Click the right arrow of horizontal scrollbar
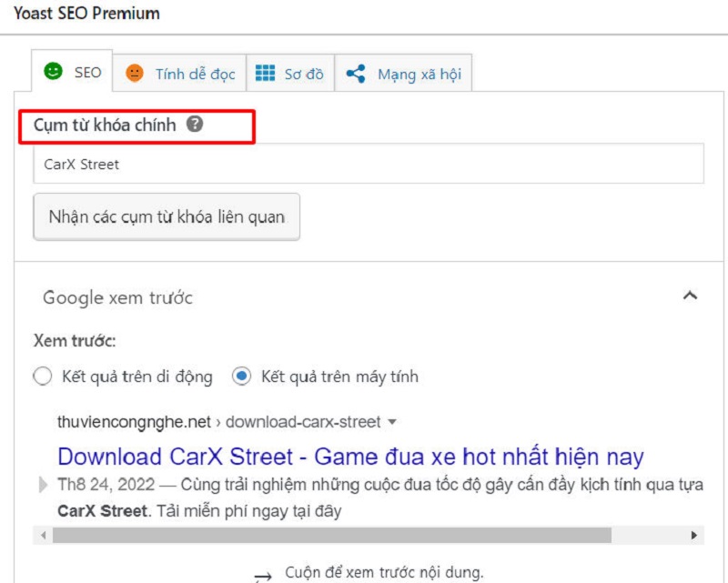 pos(694,535)
